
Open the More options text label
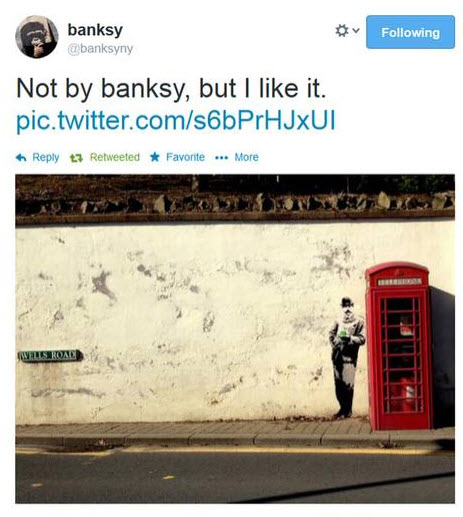(246, 157)
